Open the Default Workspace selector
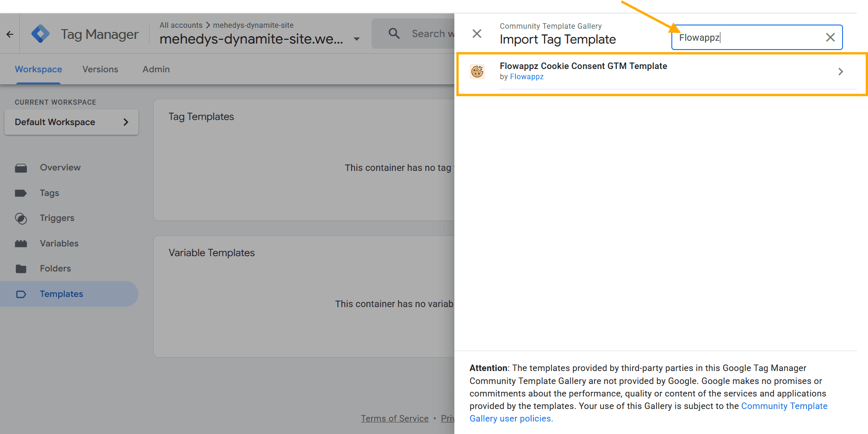Viewport: 868px width, 434px height. [x=71, y=122]
